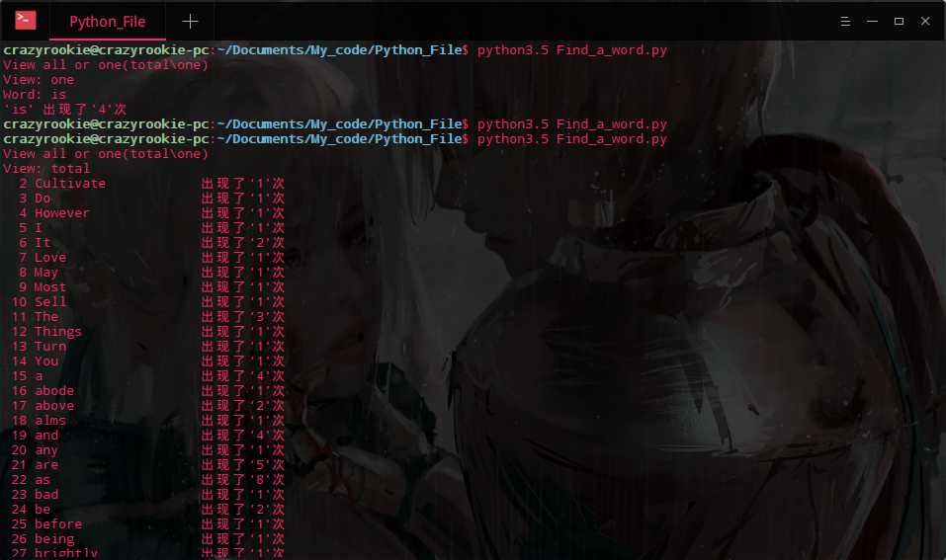This screenshot has height=560, width=946.
Task: Click the count "出现了'1'次" beside 'Cultivate'
Action: [x=243, y=184]
